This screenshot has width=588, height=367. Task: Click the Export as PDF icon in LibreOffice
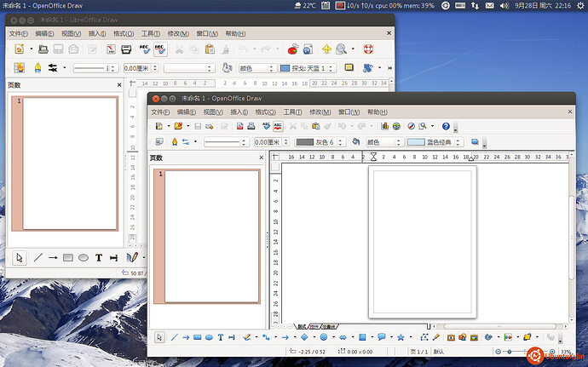pos(110,49)
